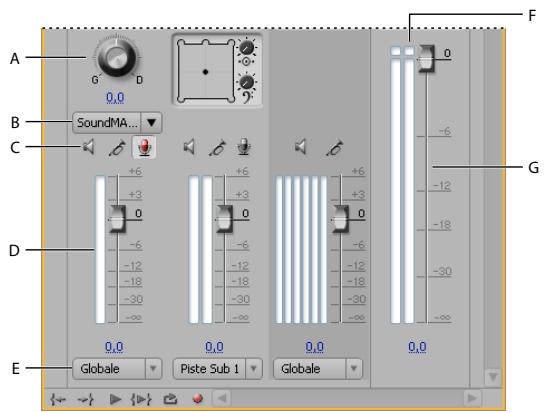Image resolution: width=545 pixels, height=412 pixels.
Task: Solo the track with the SoundMA input
Action: 118,147
